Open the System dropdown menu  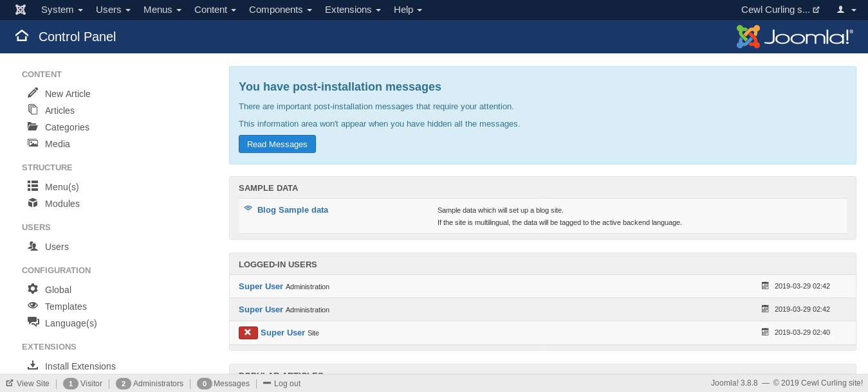62,10
